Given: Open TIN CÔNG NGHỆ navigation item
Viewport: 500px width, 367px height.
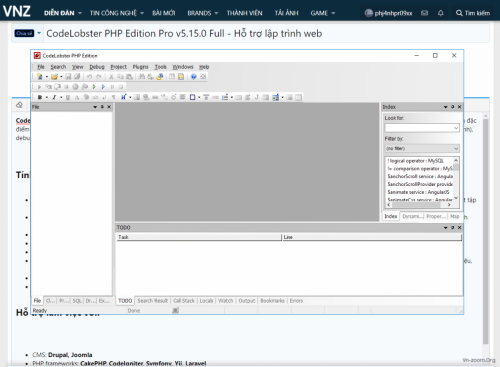Looking at the screenshot, I should tap(113, 13).
